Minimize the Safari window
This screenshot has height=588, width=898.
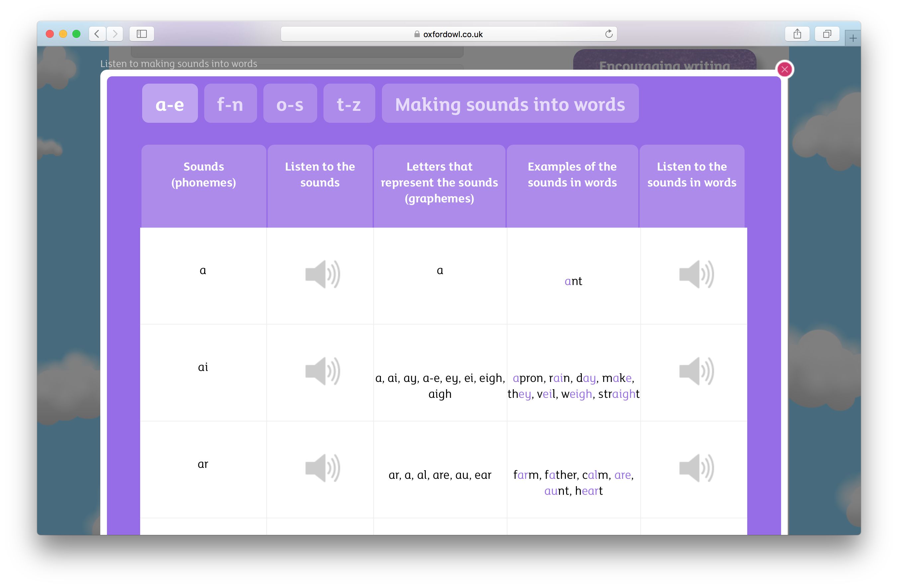(x=63, y=34)
